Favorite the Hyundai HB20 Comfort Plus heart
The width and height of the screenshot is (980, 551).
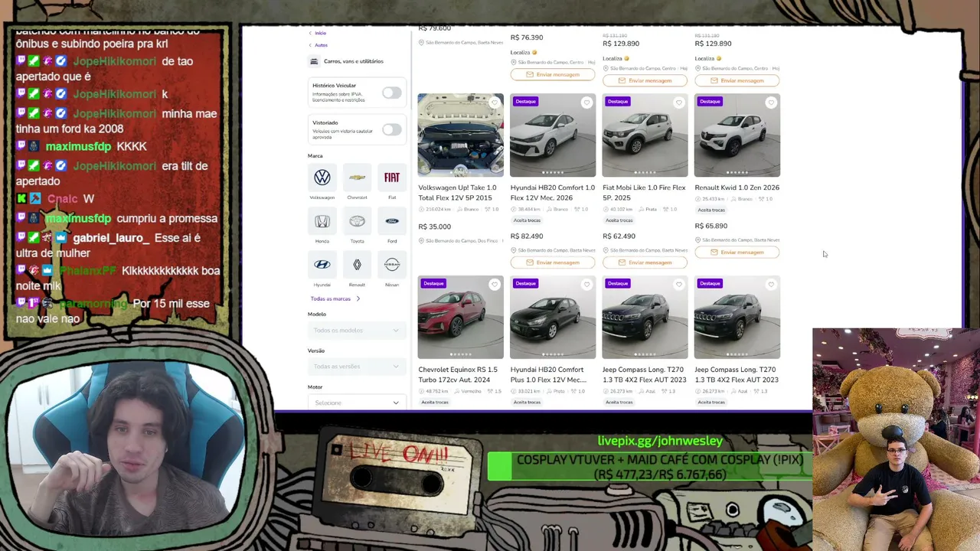tap(586, 285)
